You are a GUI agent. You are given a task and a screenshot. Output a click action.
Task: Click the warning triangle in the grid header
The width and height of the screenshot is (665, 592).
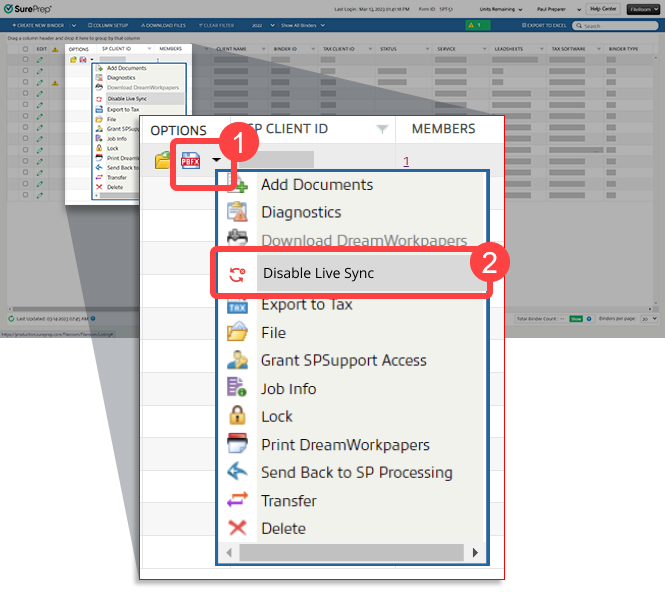pos(55,49)
